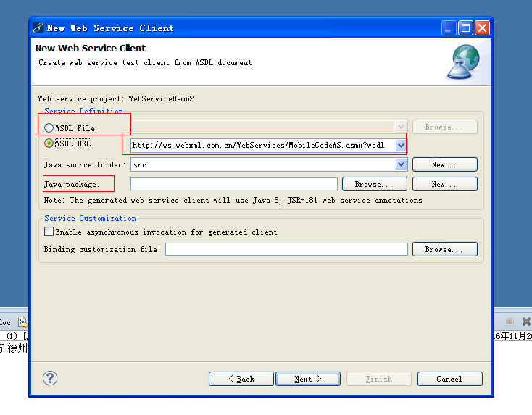The image size is (532, 415).
Task: Click the web service globe banner icon
Action: point(464,62)
